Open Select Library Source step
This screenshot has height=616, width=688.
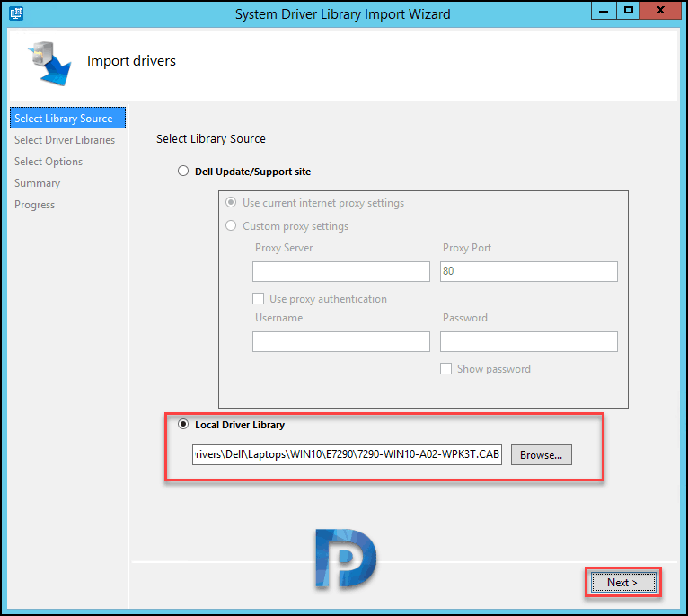click(x=67, y=118)
